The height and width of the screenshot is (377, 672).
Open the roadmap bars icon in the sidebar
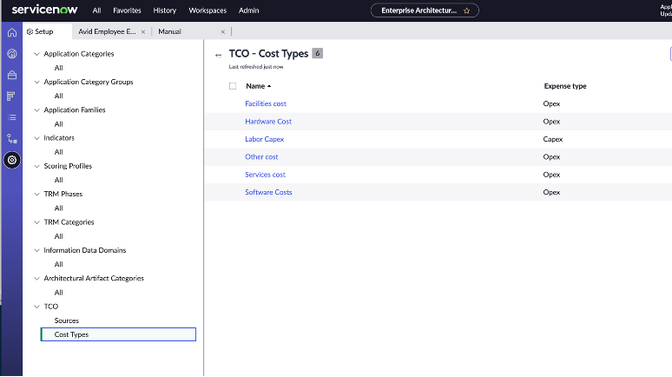pos(12,96)
